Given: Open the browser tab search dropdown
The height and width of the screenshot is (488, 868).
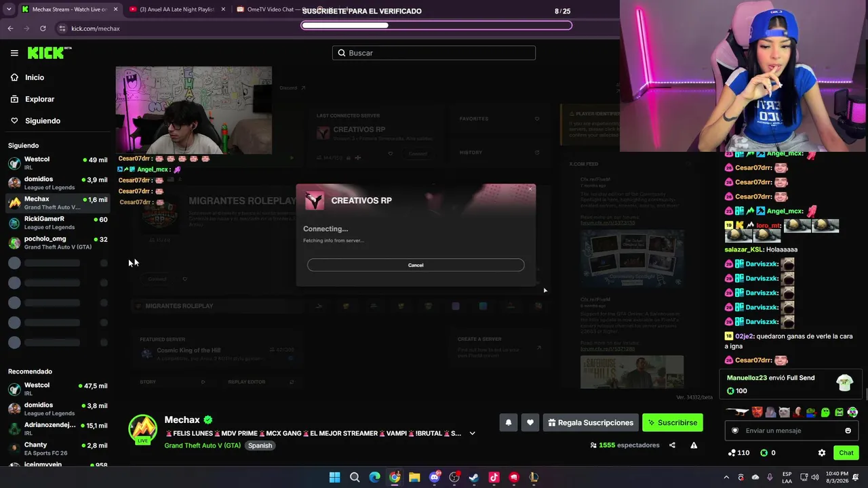Looking at the screenshot, I should (8, 9).
